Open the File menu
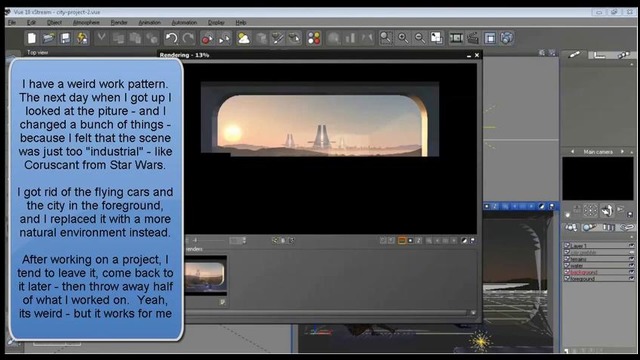The height and width of the screenshot is (360, 640). [x=12, y=22]
